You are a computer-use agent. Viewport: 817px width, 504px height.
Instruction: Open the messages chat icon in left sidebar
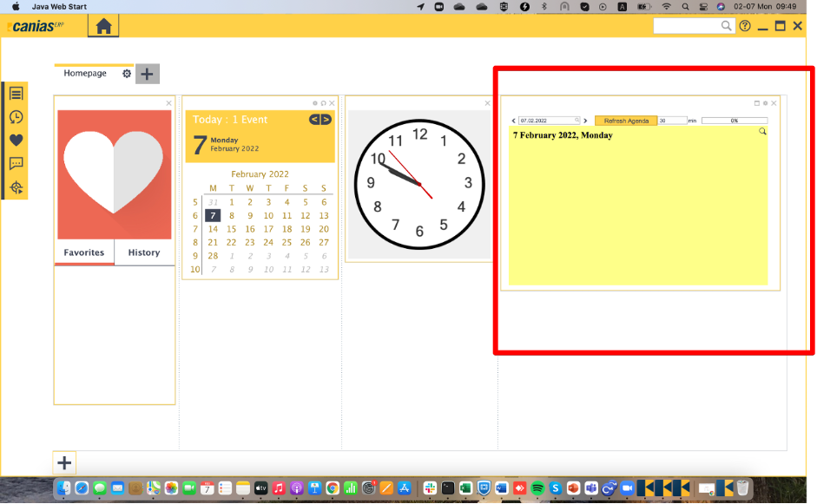pos(16,164)
